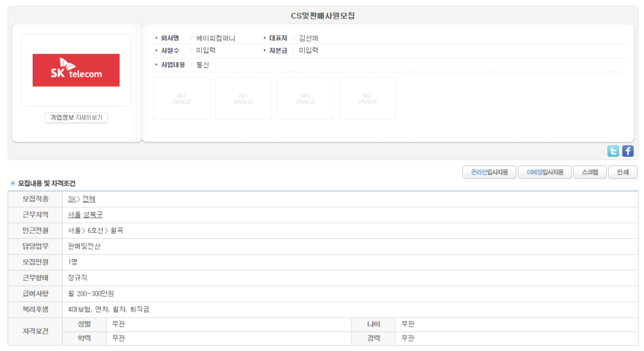Open the SK job category link

click(72, 199)
